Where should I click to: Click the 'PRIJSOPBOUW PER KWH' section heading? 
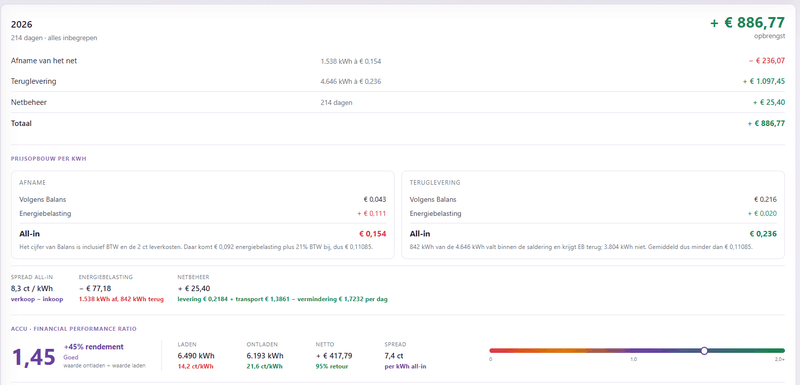[x=48, y=159]
